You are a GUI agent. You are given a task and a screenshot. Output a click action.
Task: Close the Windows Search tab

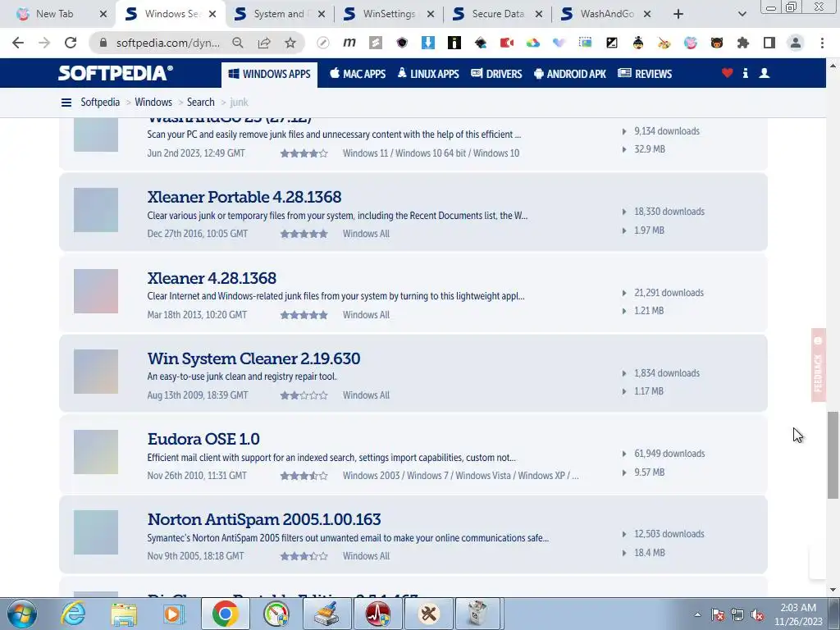212,14
